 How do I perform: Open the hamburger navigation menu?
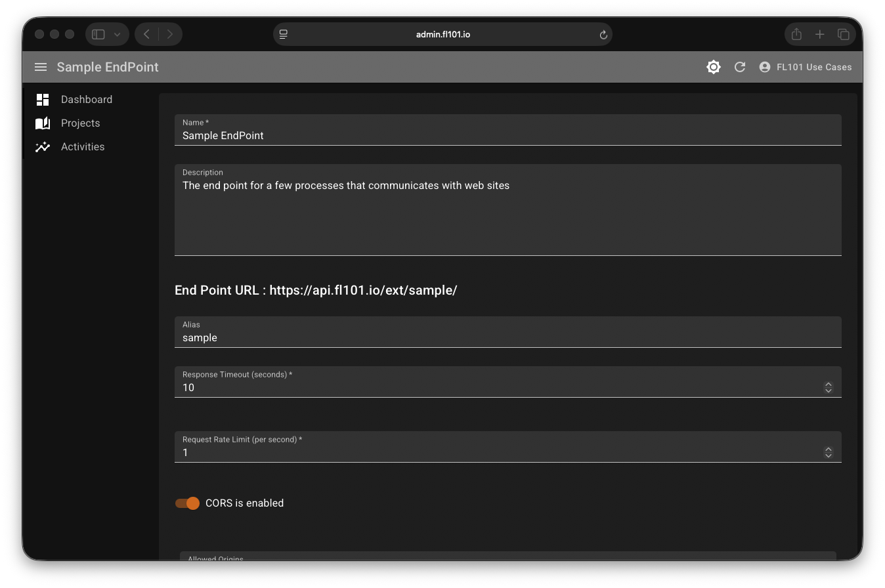coord(41,67)
